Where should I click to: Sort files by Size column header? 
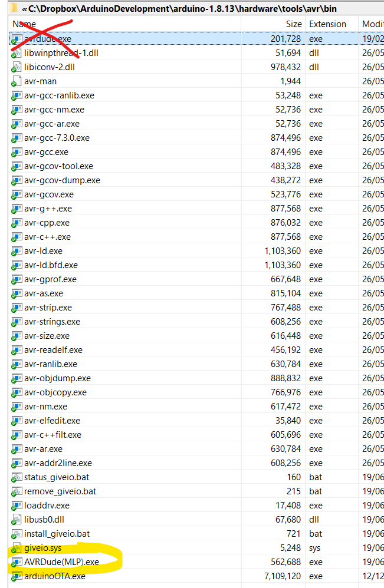[274, 24]
